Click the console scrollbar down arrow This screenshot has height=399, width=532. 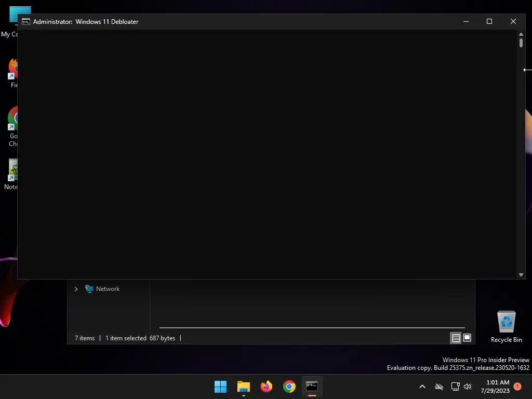point(521,275)
